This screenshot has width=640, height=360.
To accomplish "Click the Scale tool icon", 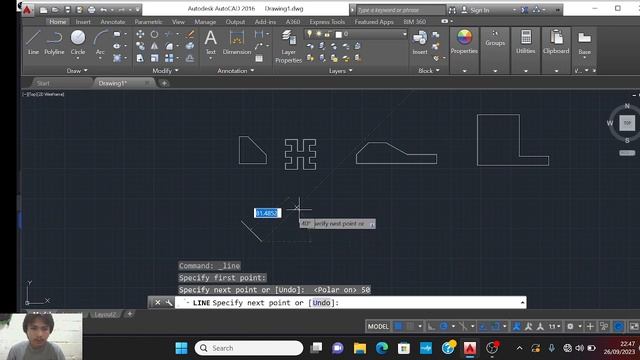I will (x=154, y=58).
